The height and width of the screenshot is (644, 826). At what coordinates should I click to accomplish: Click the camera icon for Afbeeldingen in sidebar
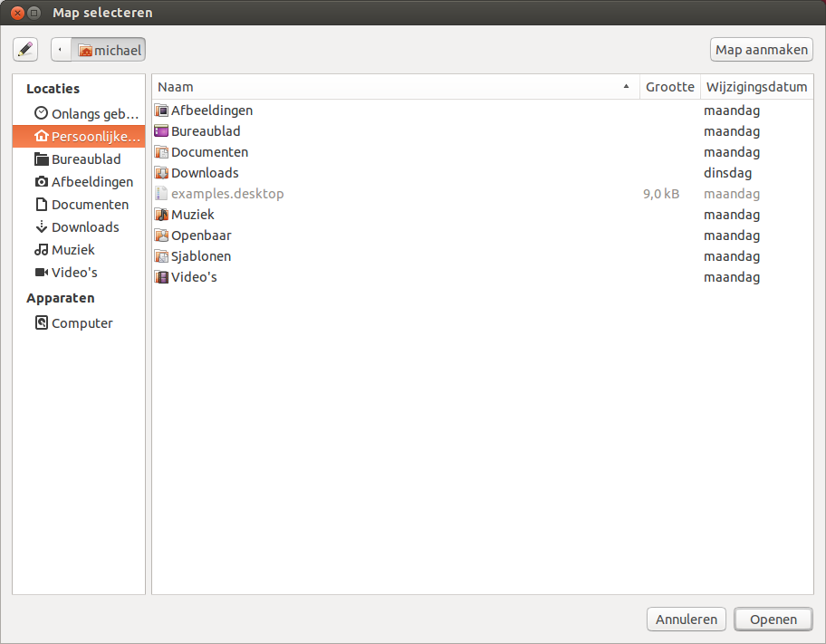(41, 182)
